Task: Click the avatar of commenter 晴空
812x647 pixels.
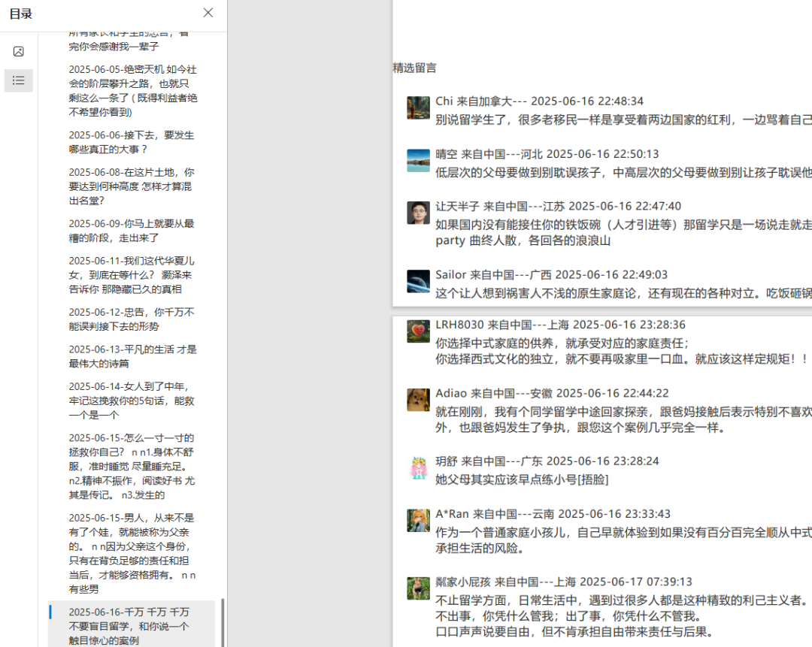Action: pyautogui.click(x=418, y=161)
